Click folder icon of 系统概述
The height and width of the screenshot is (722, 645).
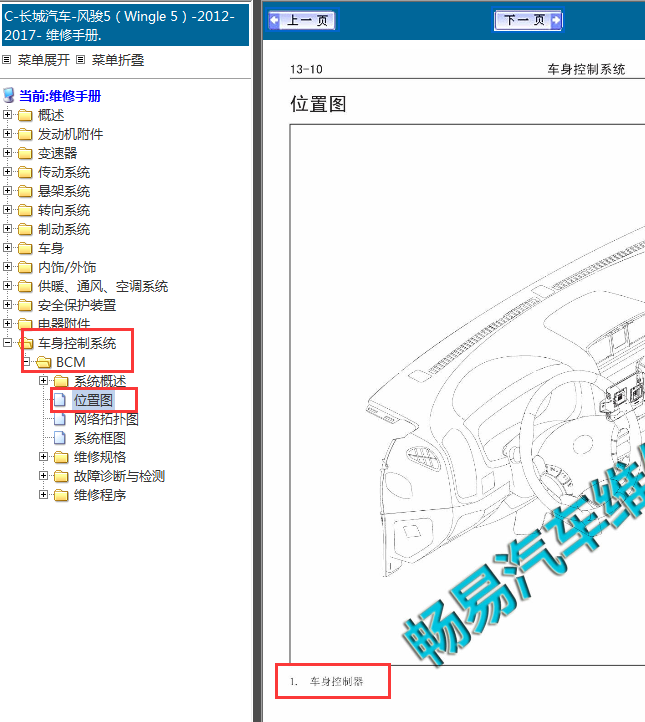click(x=61, y=381)
